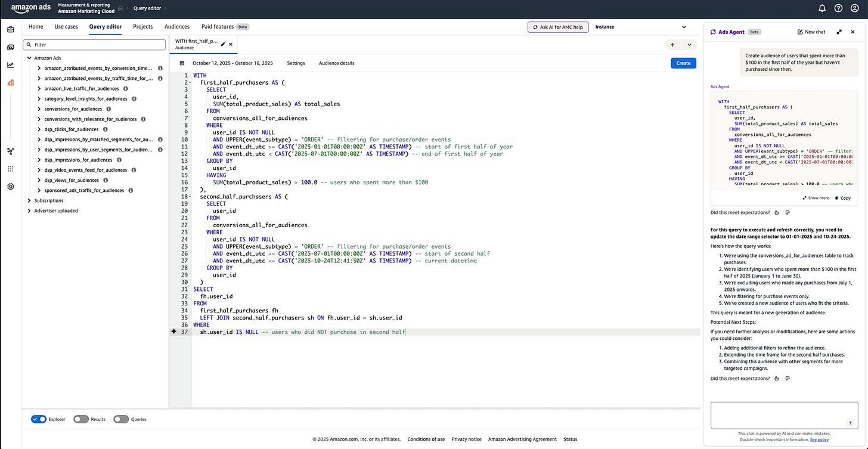
Task: Open the line-chart analytics icon in sidebar
Action: (10, 64)
